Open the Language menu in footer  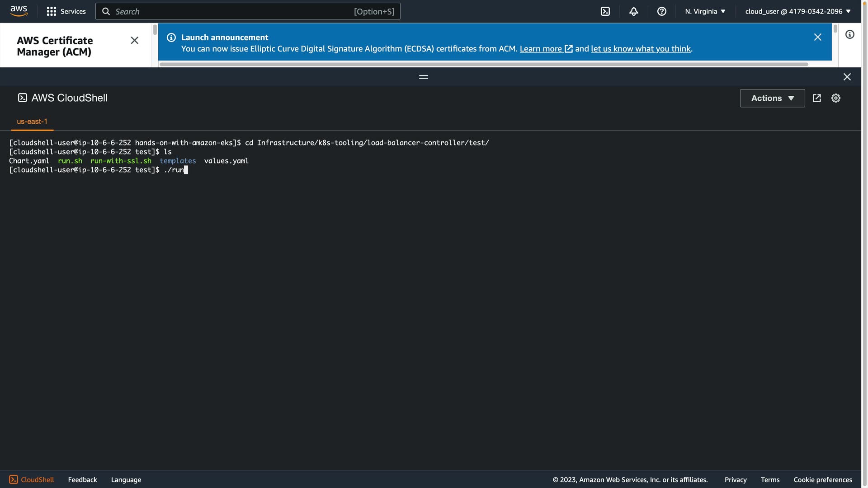click(126, 479)
